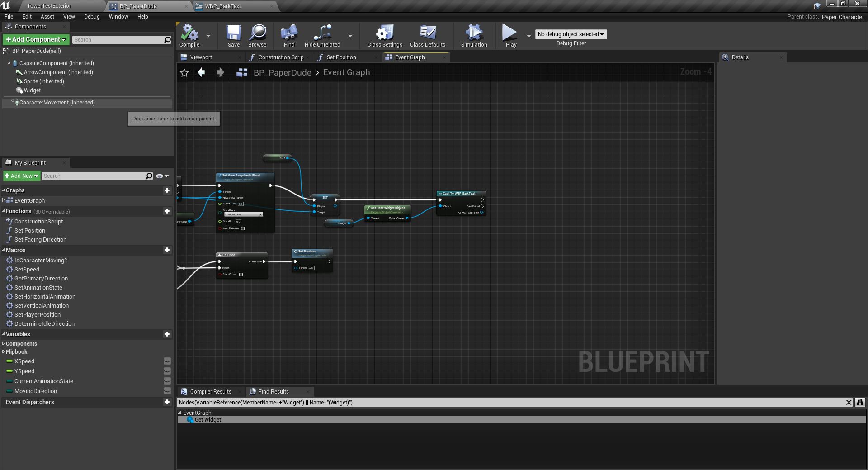868x470 pixels.
Task: Toggle YSpeed variable editable eye
Action: pos(167,371)
